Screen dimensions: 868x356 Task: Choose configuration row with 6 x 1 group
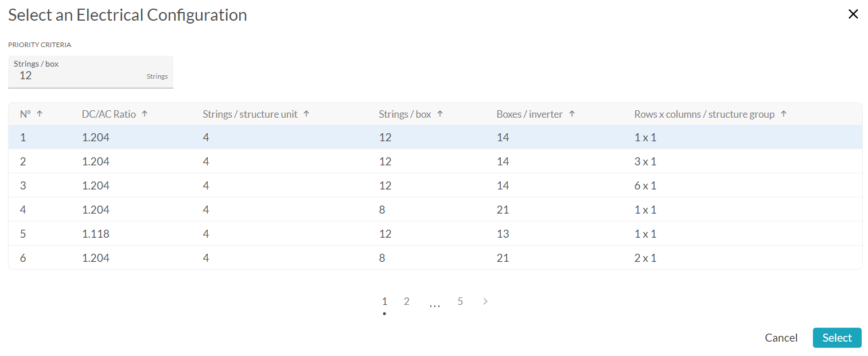point(435,186)
